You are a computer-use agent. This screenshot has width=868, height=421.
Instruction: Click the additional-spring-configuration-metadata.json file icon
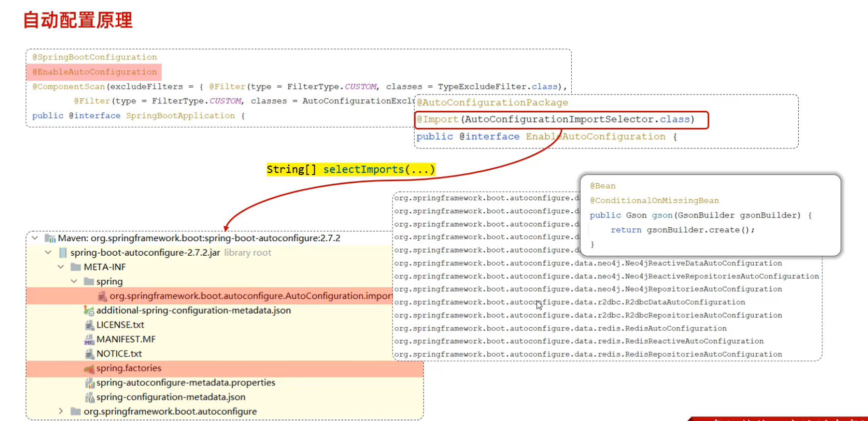coord(89,311)
